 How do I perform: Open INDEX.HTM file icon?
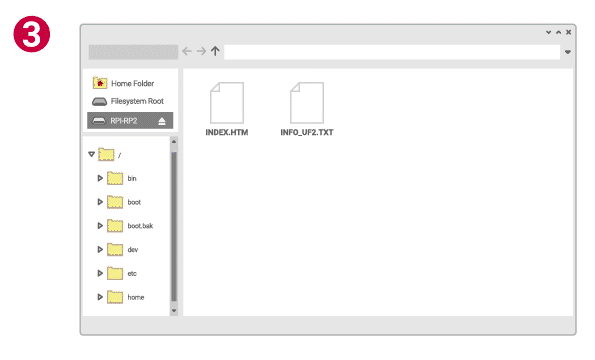(227, 103)
